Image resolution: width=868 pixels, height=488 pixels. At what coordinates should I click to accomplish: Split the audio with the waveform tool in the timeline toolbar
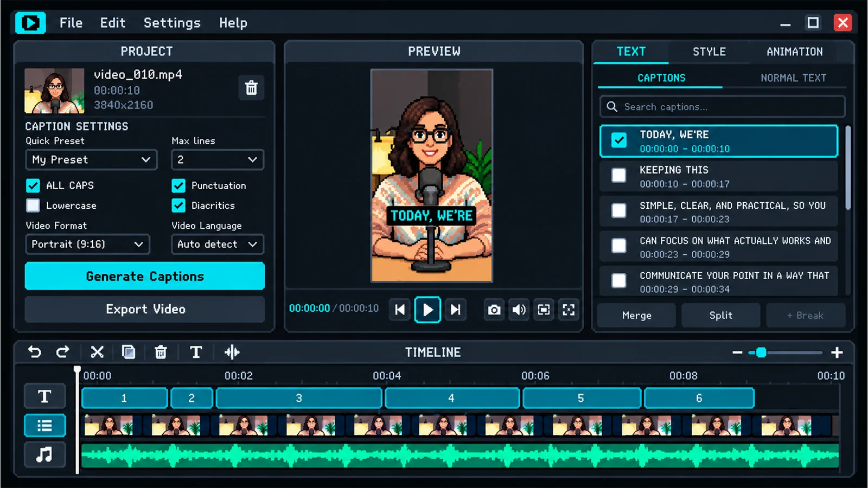pyautogui.click(x=232, y=352)
